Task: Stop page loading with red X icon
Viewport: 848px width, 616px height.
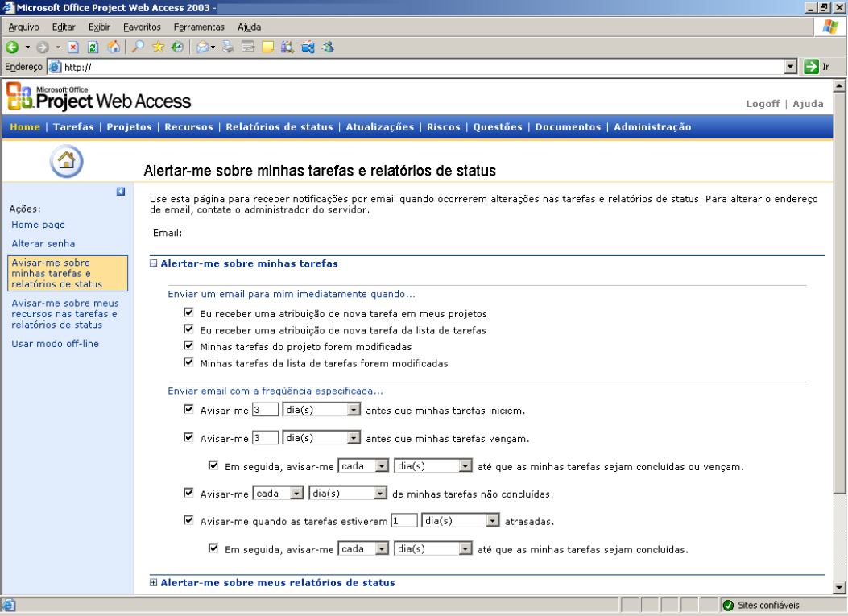Action: (x=73, y=47)
